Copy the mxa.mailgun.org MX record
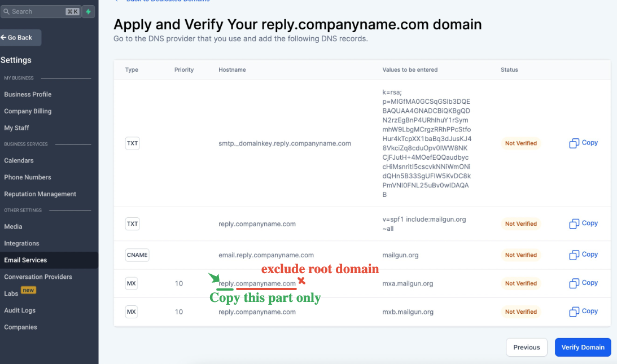 click(x=583, y=283)
